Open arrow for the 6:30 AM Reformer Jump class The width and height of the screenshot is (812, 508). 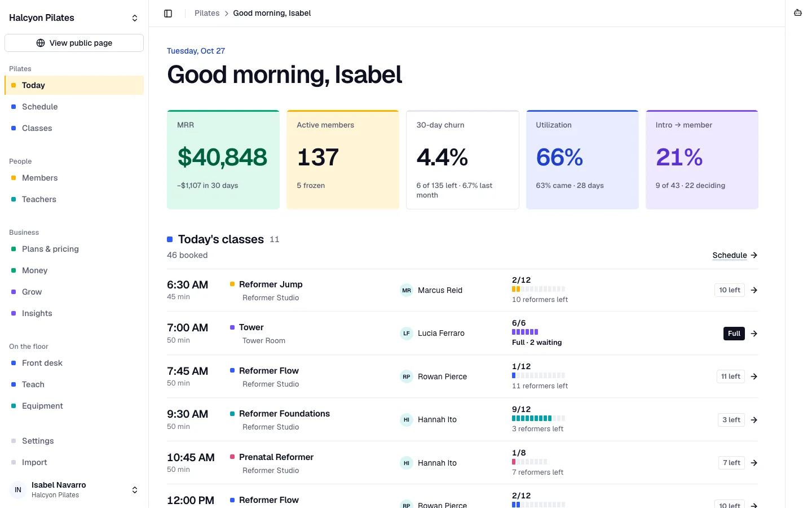754,290
